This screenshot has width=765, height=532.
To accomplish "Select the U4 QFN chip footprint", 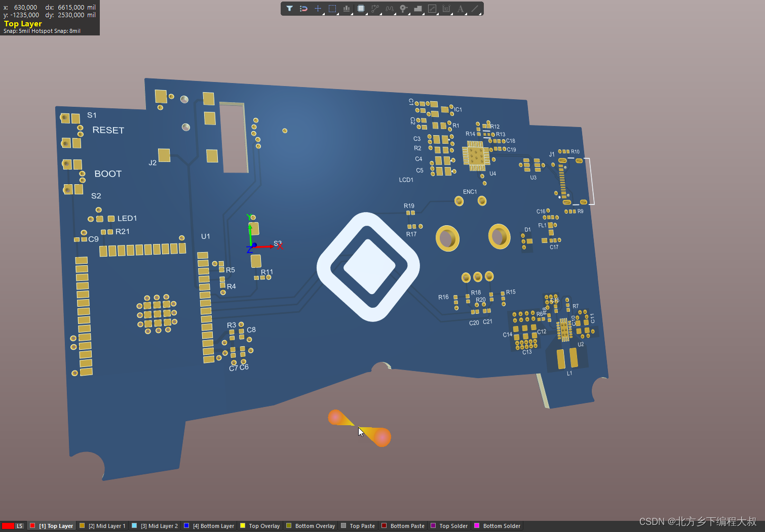I will pyautogui.click(x=476, y=156).
